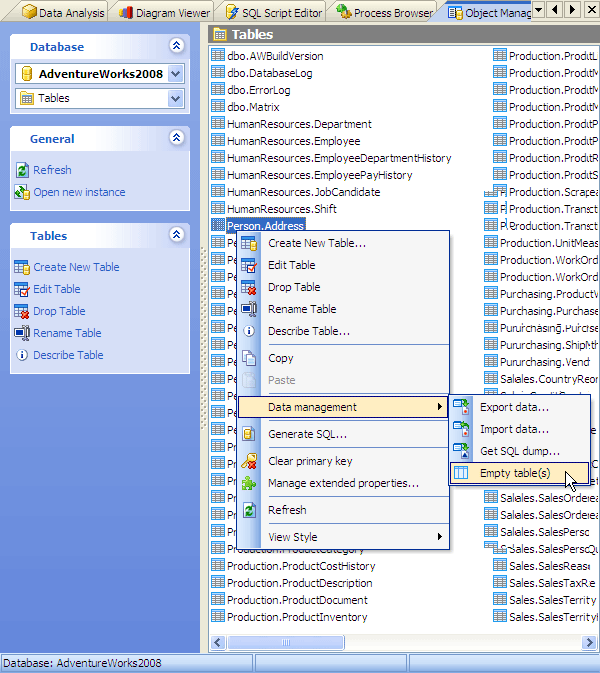Viewport: 600px width, 673px height.
Task: Switch to the Diagram Viewer tab
Action: coord(165,12)
